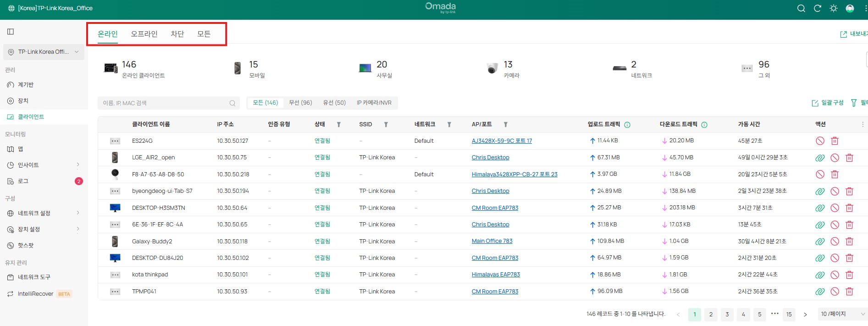
Task: Click filter icon on 상태 column
Action: [338, 124]
